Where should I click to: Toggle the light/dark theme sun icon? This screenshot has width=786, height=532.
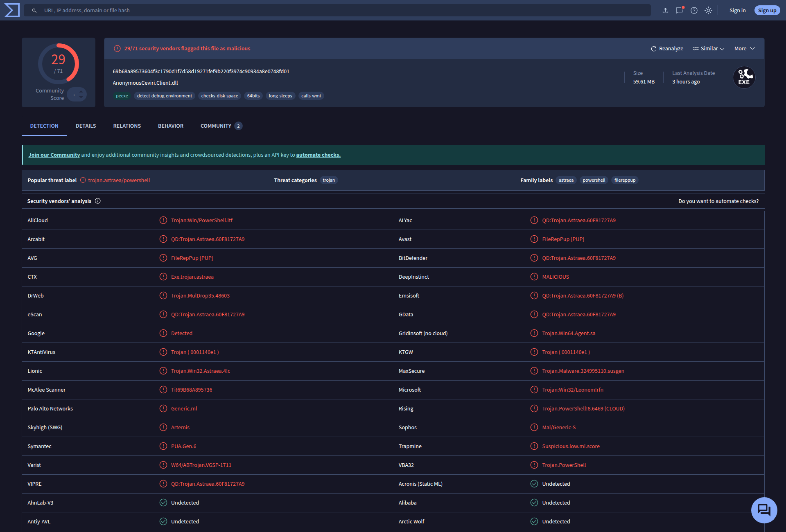click(708, 11)
